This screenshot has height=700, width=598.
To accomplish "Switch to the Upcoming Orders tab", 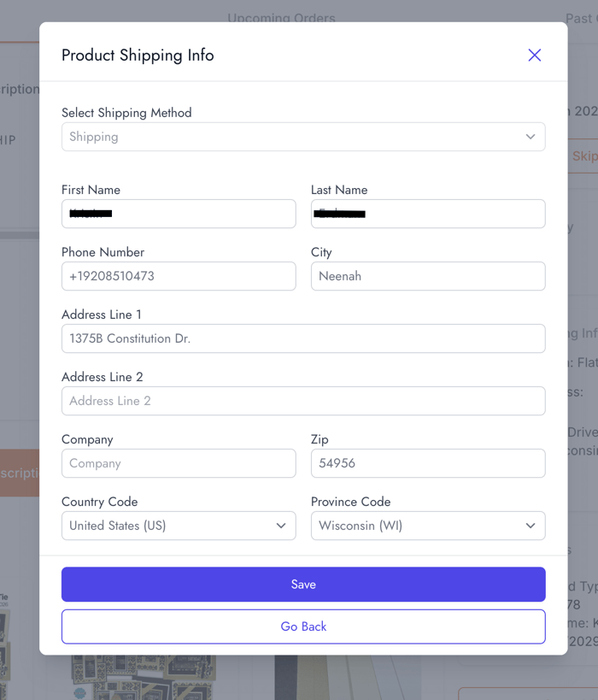I will click(281, 17).
